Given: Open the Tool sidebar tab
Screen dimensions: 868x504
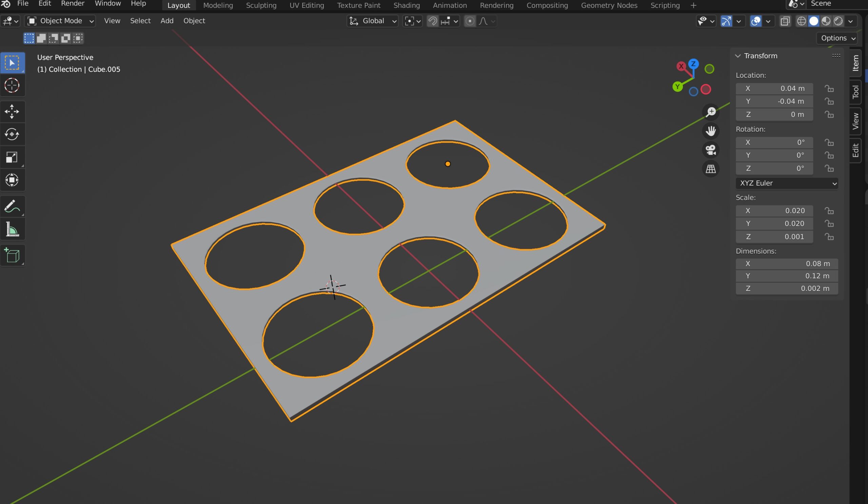Looking at the screenshot, I should point(855,92).
